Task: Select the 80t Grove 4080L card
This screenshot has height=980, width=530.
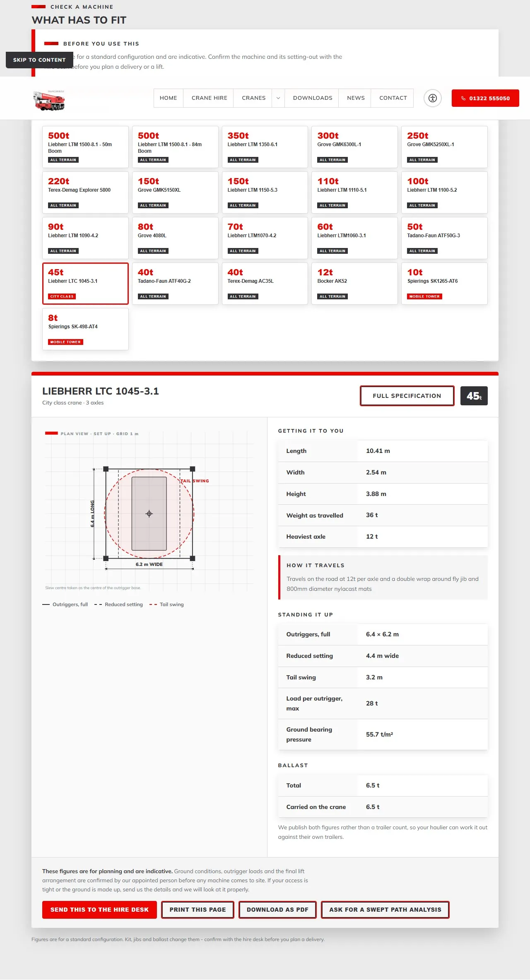Action: coord(175,238)
